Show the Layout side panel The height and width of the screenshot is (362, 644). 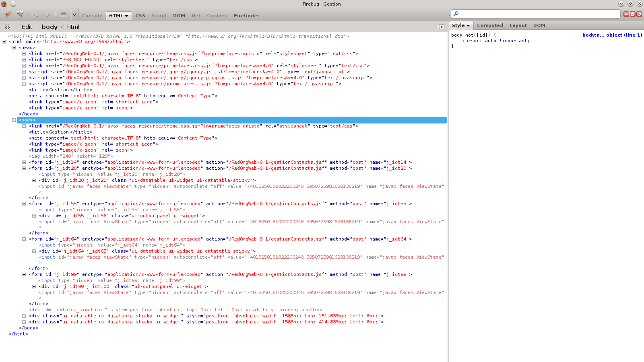tap(518, 25)
